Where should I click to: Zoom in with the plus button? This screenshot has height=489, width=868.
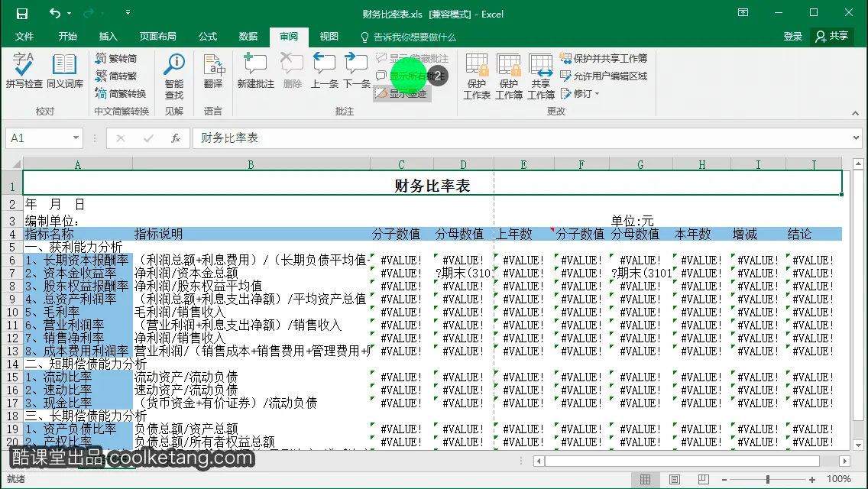pyautogui.click(x=812, y=480)
